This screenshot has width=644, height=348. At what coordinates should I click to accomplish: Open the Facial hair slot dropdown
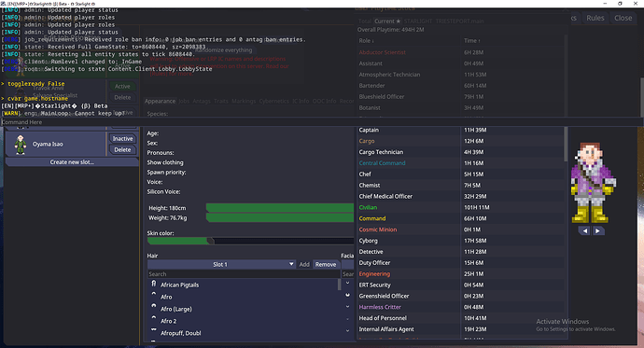[x=347, y=264]
